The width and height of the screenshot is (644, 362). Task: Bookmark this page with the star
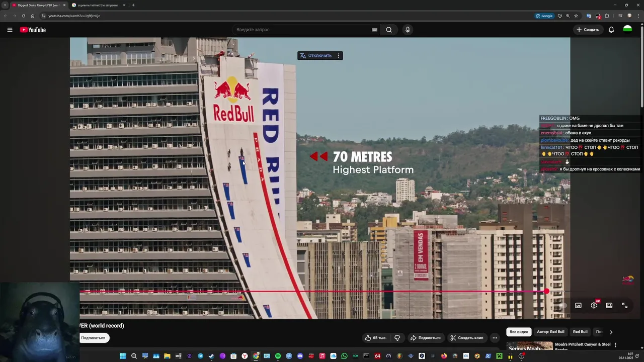pyautogui.click(x=576, y=16)
